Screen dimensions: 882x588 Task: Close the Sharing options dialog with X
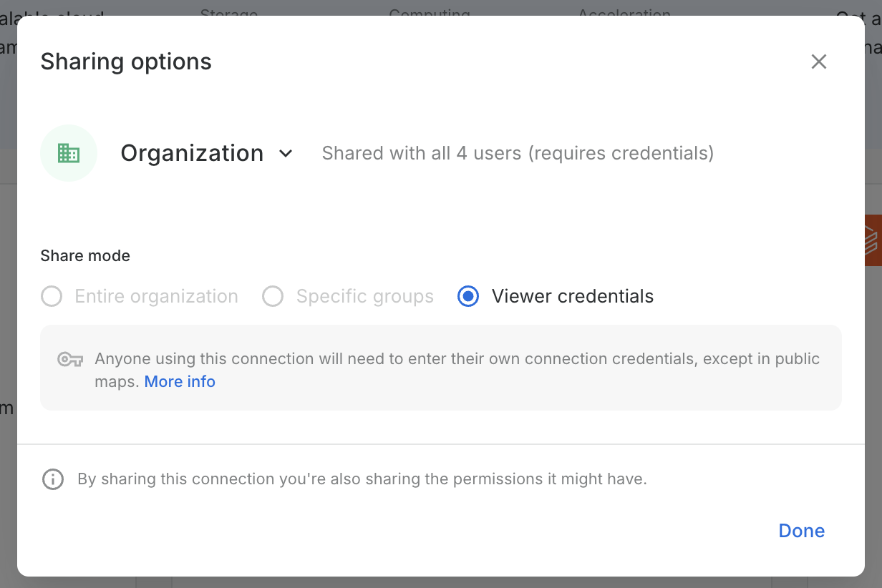pyautogui.click(x=818, y=62)
